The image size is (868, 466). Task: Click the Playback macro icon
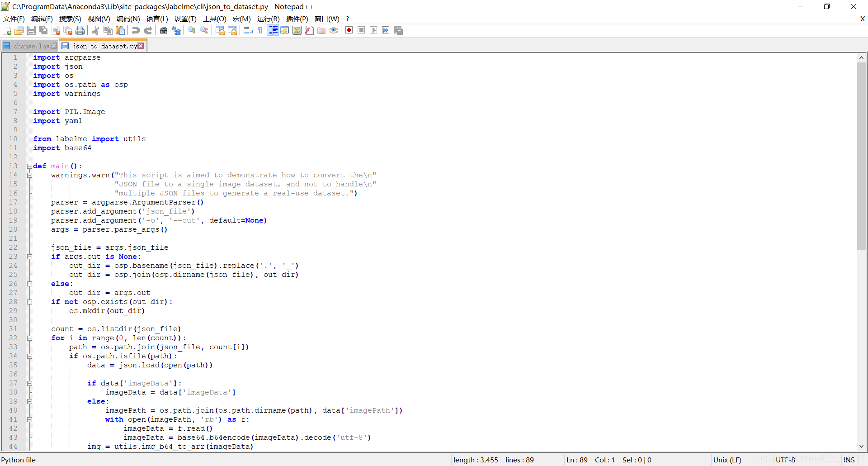pyautogui.click(x=373, y=30)
